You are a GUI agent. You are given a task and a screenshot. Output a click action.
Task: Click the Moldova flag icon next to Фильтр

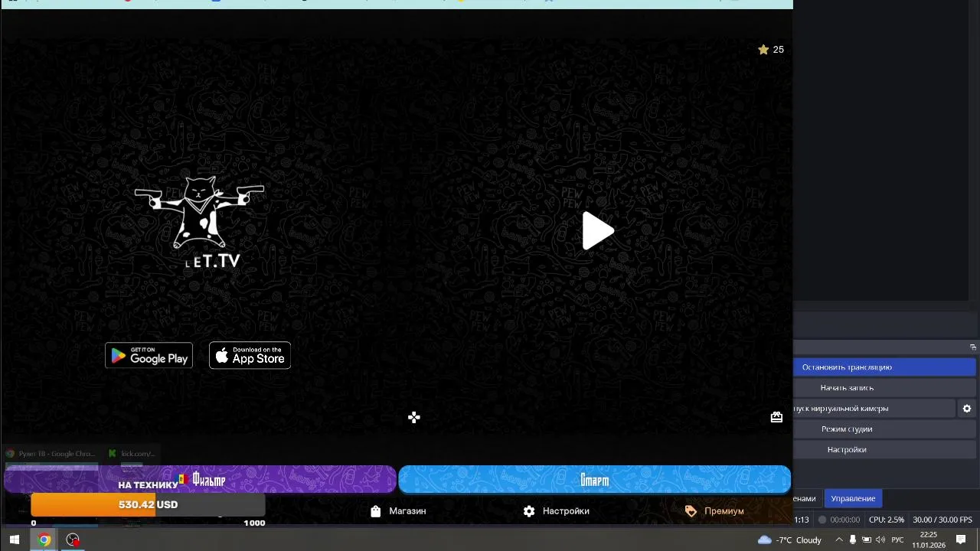[183, 479]
